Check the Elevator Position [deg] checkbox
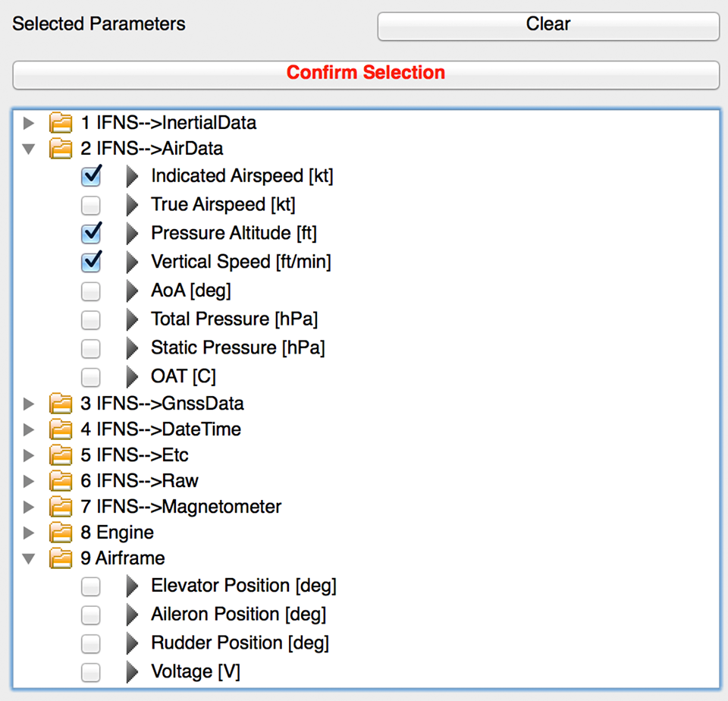 [x=91, y=586]
